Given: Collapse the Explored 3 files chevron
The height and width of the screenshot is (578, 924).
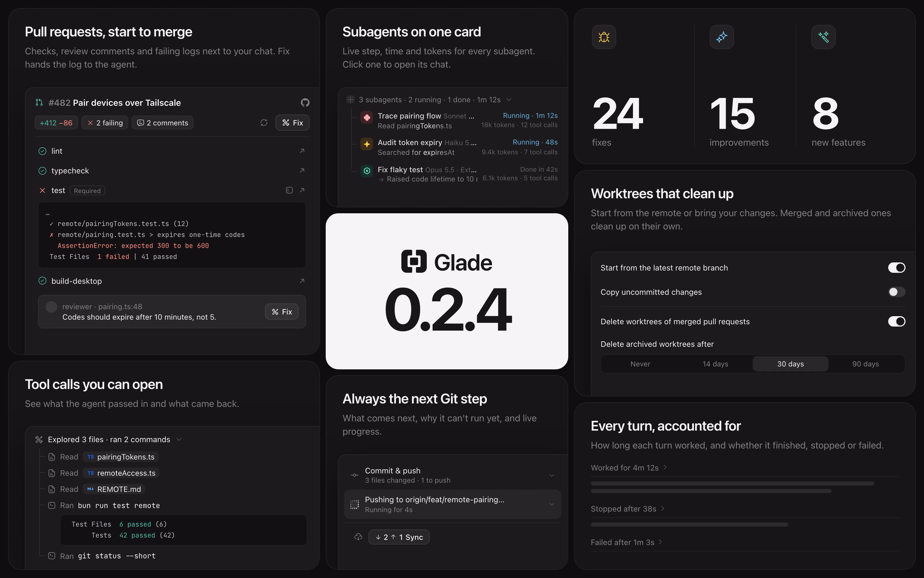Looking at the screenshot, I should tap(179, 440).
